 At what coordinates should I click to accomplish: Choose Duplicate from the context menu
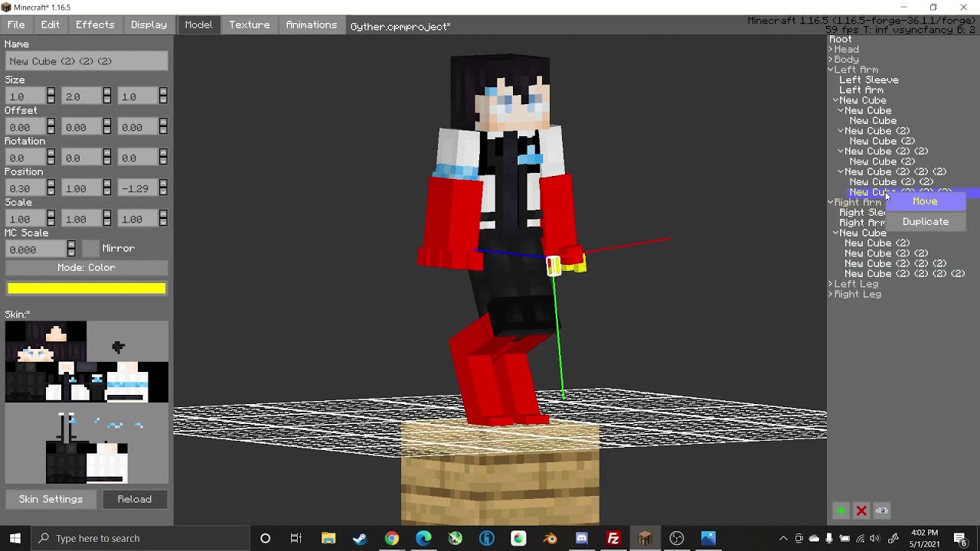click(x=925, y=222)
